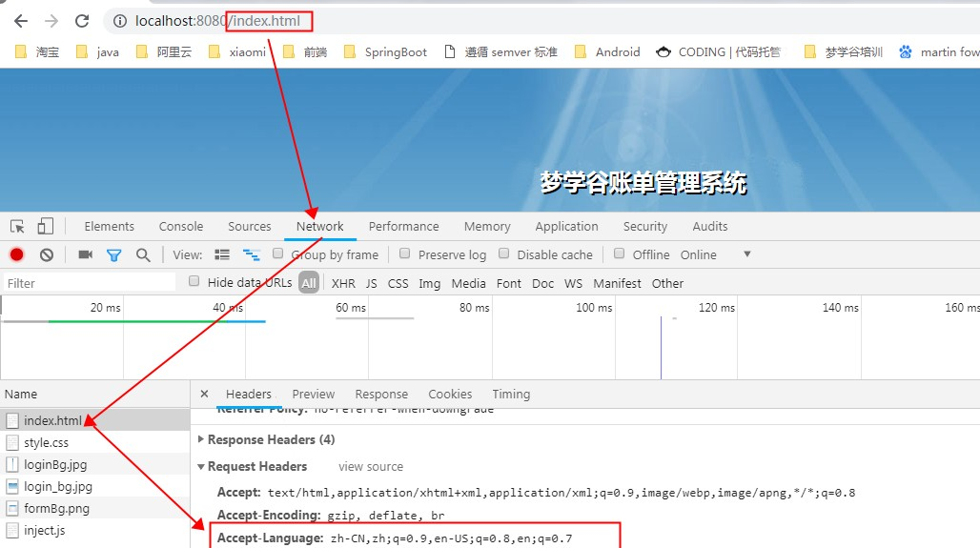The width and height of the screenshot is (980, 548).
Task: Toggle the network filter funnel icon
Action: click(113, 254)
